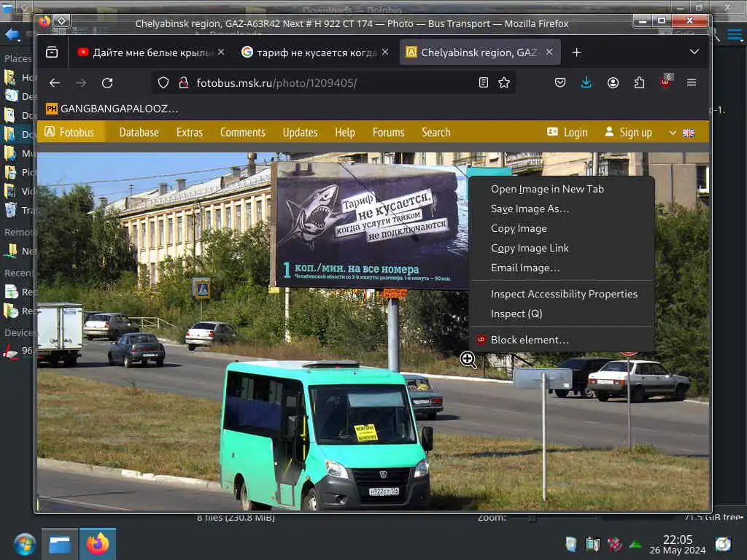The height and width of the screenshot is (560, 747).
Task: Close the Google 'тариф не кусается' tab
Action: pyautogui.click(x=385, y=52)
